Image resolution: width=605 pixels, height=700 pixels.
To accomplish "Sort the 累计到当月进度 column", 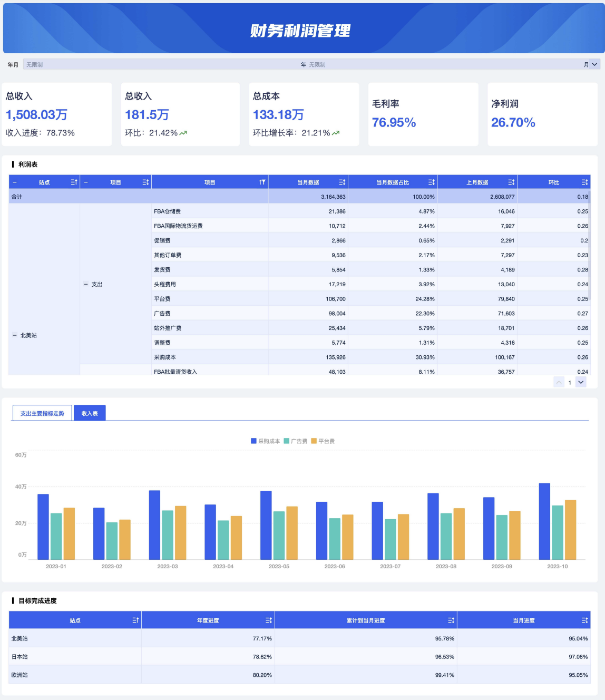I will click(451, 620).
